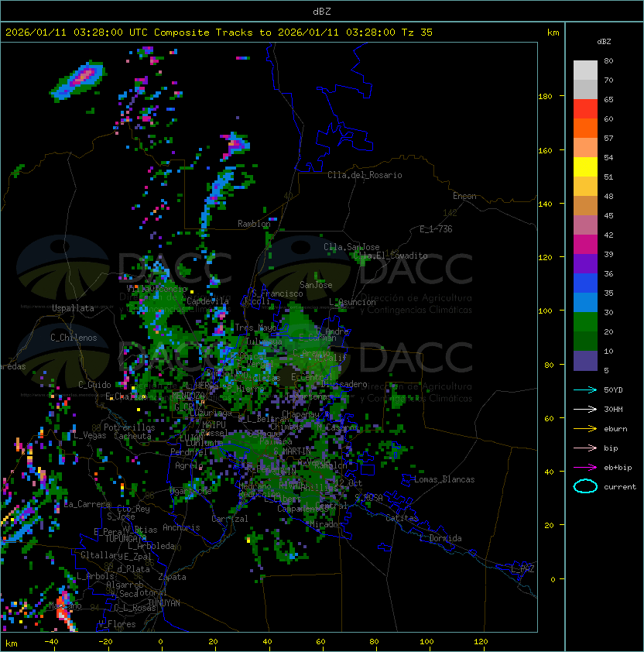Image resolution: width=644 pixels, height=652 pixels.
Task: Select the light gray 70-80 dBZ swatch
Action: (585, 70)
